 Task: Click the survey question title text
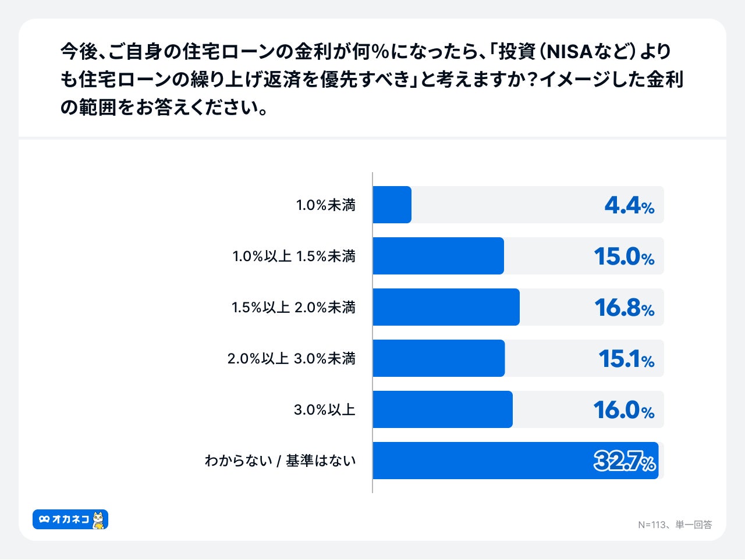click(x=371, y=79)
